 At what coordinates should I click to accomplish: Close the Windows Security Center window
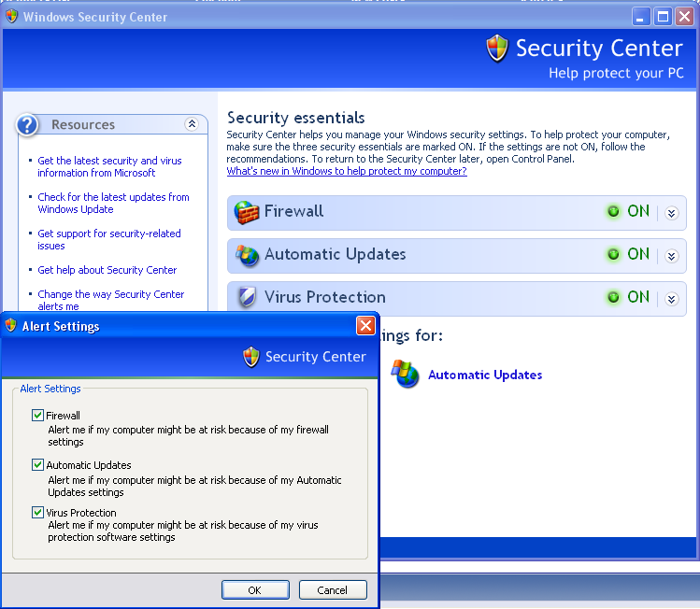[x=684, y=17]
